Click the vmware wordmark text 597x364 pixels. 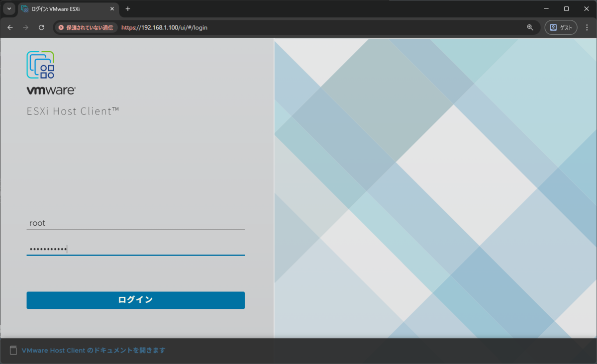51,91
